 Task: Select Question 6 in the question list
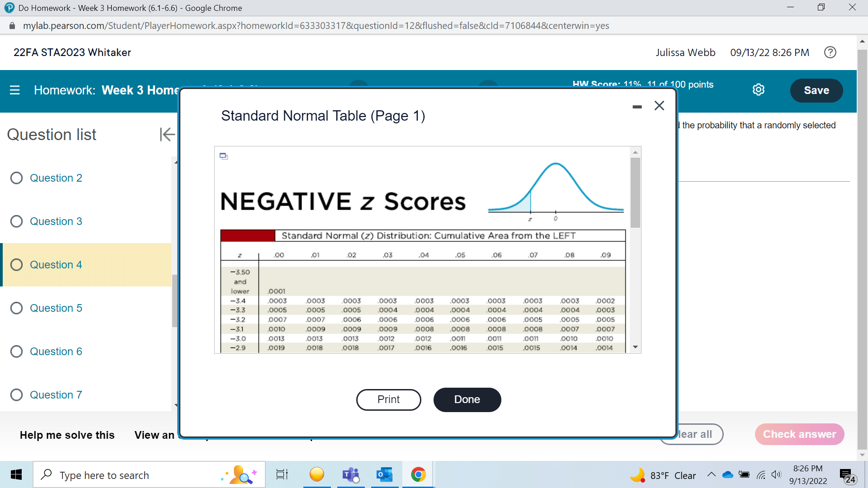pos(56,351)
